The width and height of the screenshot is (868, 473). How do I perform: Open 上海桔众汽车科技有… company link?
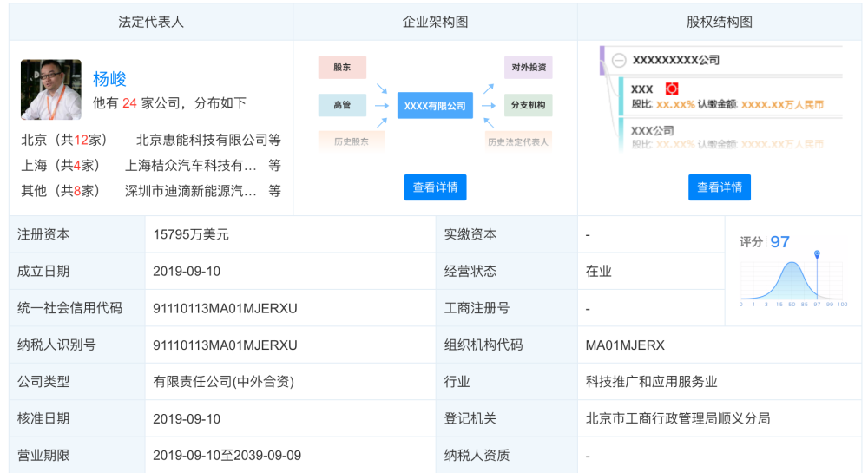pyautogui.click(x=190, y=166)
